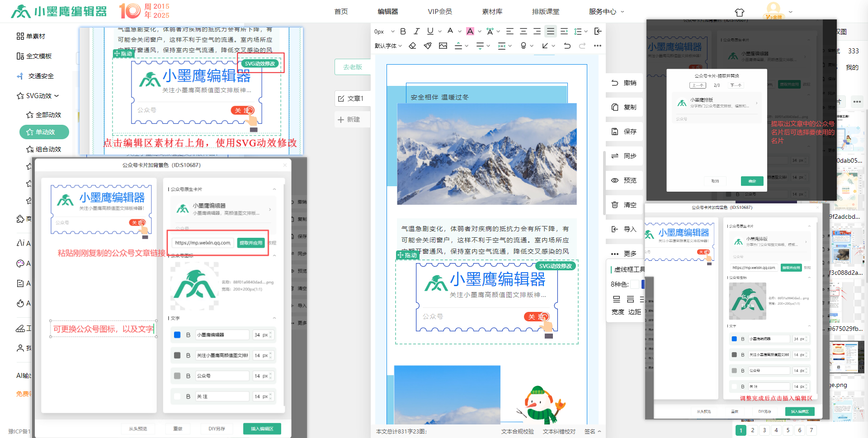Toggle italic formatting in the editor toolbar

tap(417, 31)
